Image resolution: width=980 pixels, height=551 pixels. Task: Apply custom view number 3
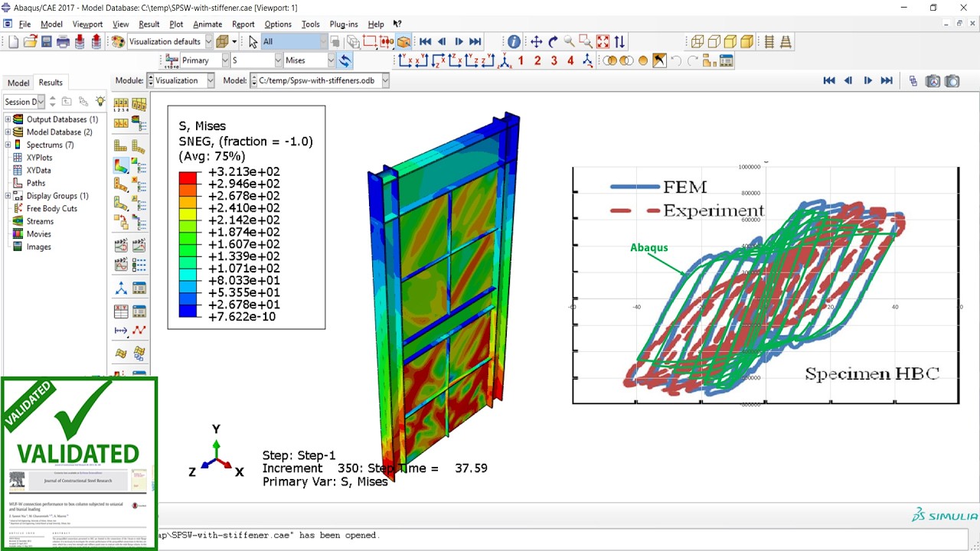point(554,60)
